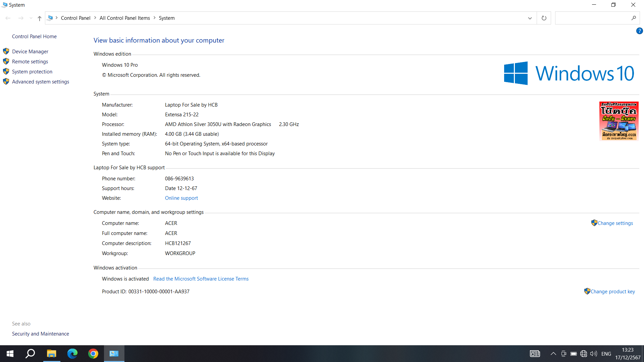The image size is (644, 362).
Task: Click the Windows 10 logo
Action: pos(569,73)
